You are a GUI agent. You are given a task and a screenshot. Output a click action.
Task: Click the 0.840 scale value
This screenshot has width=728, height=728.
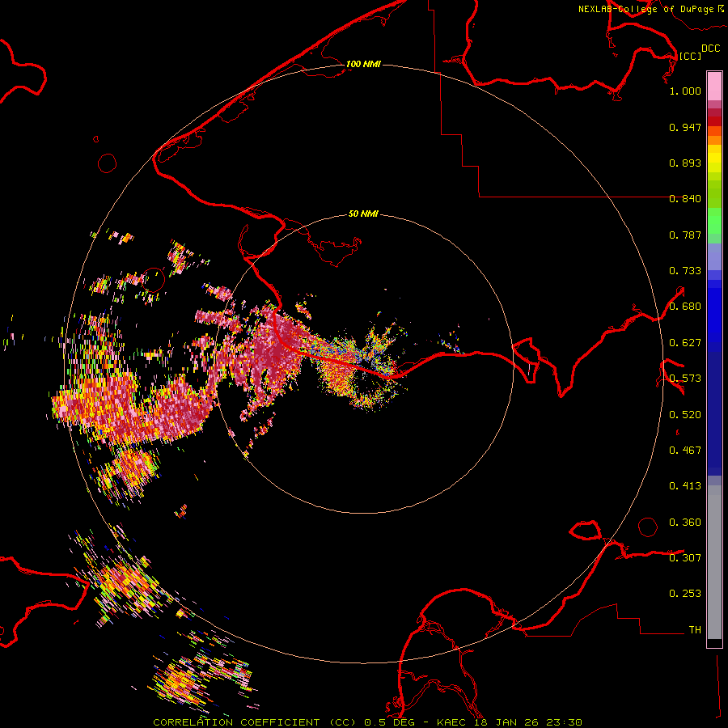pos(685,199)
